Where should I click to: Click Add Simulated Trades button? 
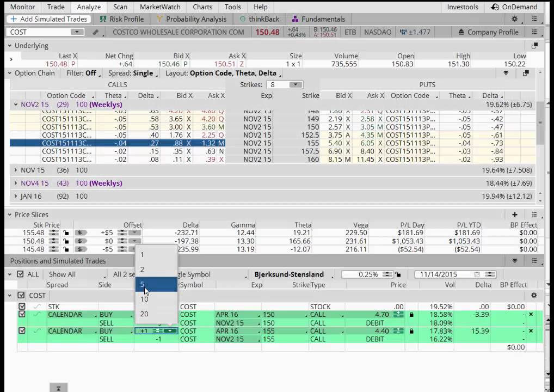[x=49, y=19]
